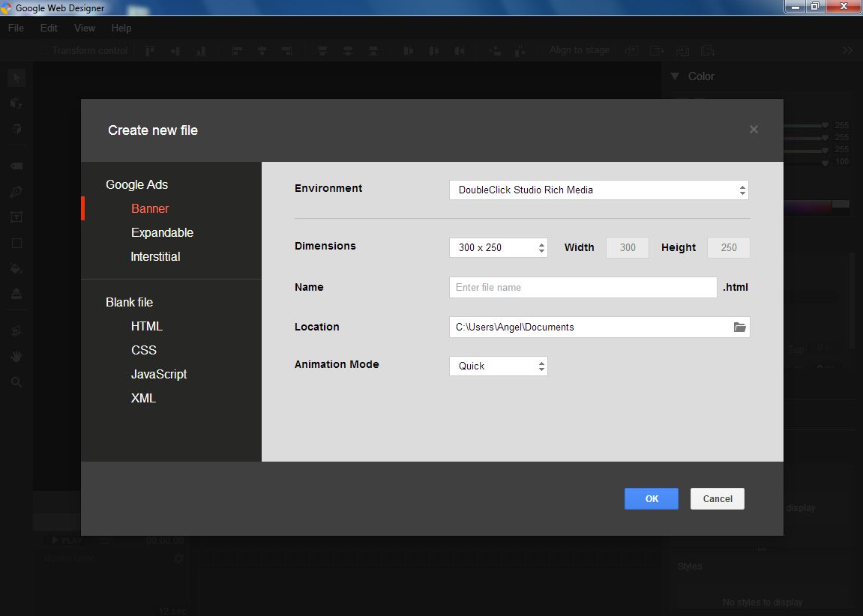The image size is (863, 616).
Task: Click the PLAY button in the timeline
Action: (x=67, y=540)
